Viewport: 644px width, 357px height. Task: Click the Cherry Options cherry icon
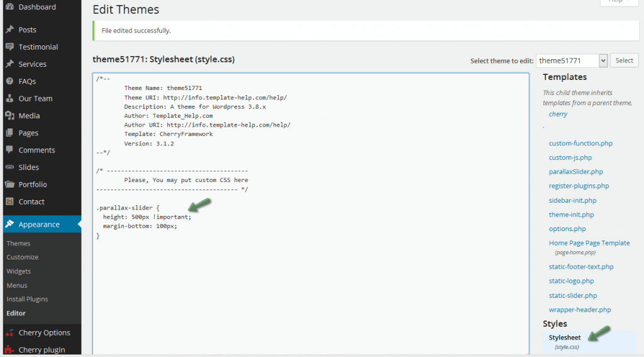[10, 332]
